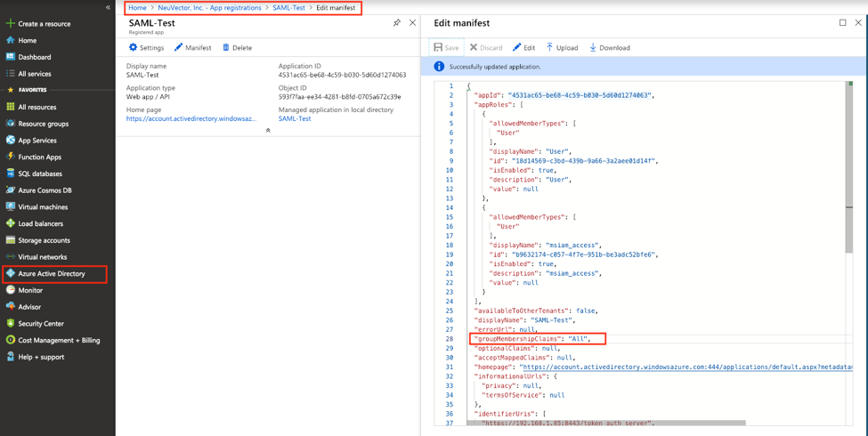Open Virtual networks
The width and height of the screenshot is (868, 436).
(42, 257)
